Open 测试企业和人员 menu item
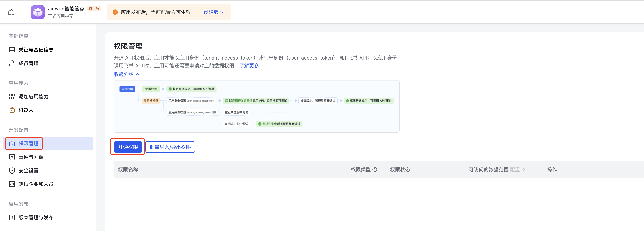Image resolution: width=644 pixels, height=231 pixels. pos(36,184)
